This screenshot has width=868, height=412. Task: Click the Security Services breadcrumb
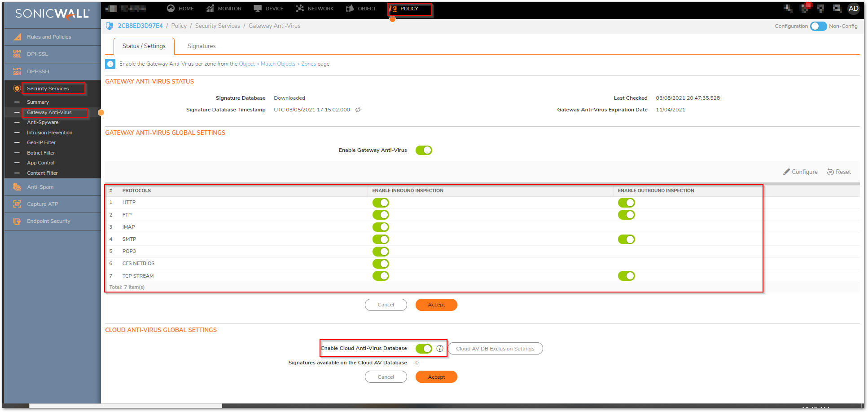tap(217, 26)
